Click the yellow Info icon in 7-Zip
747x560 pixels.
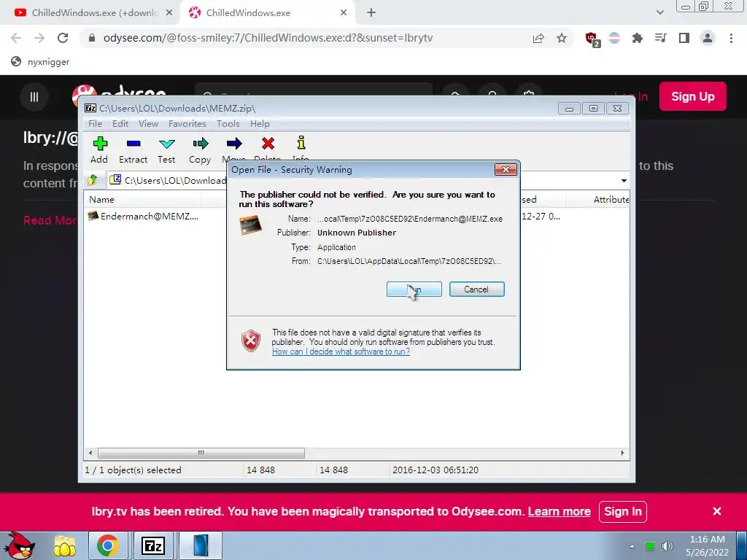301,143
